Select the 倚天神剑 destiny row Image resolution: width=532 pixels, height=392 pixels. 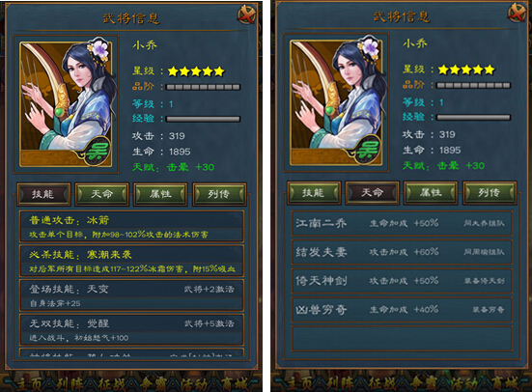pyautogui.click(x=402, y=281)
